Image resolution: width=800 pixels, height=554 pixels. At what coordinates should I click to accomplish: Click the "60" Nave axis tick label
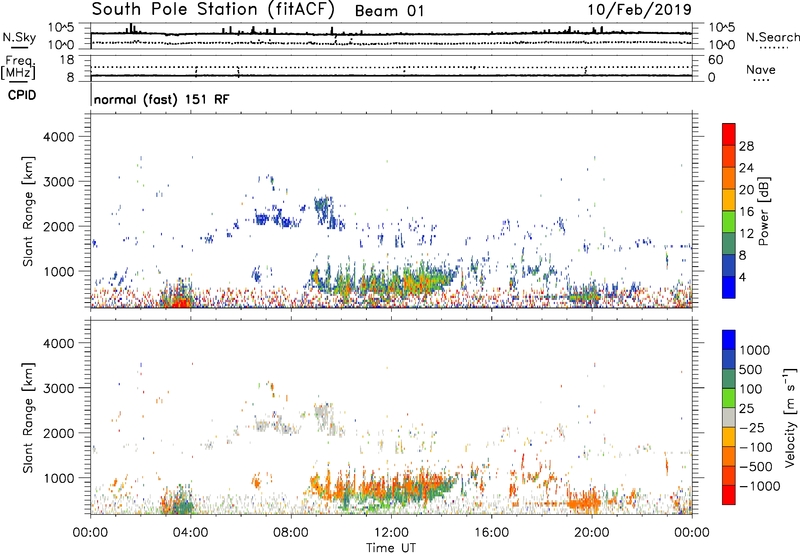click(715, 60)
